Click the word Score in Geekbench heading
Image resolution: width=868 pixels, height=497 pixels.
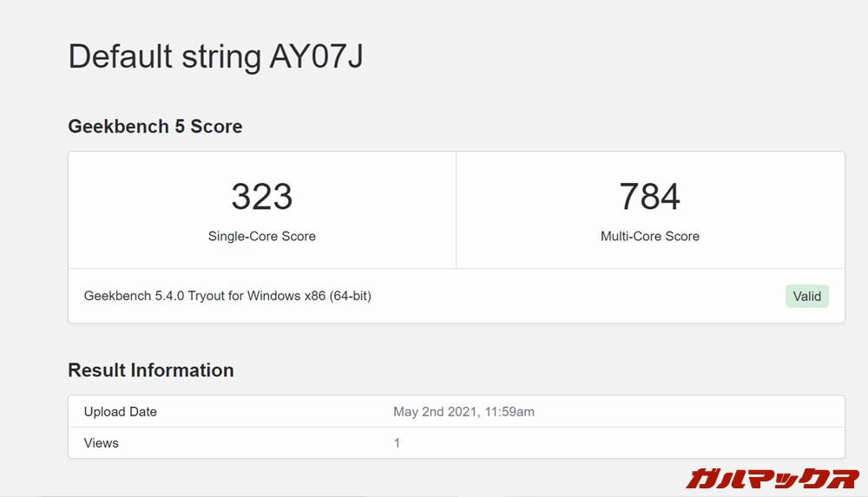(x=216, y=127)
